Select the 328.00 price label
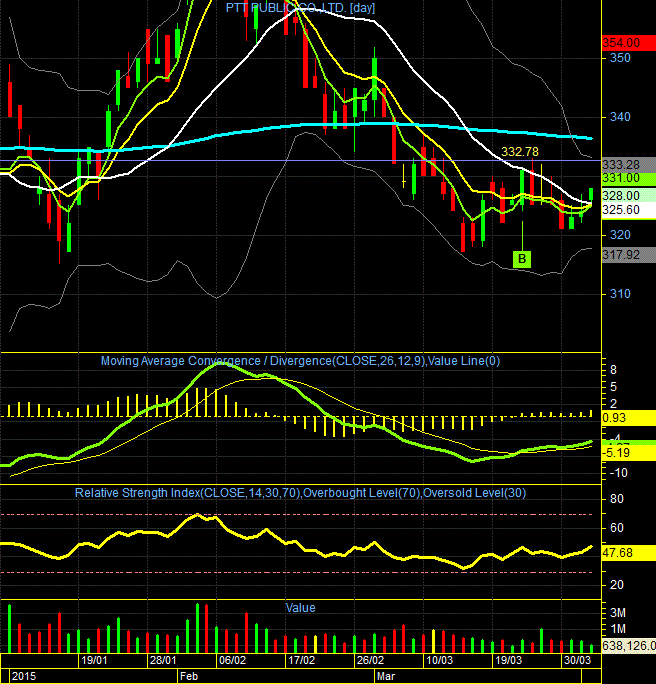Screen dimensions: 656x684 (629, 195)
